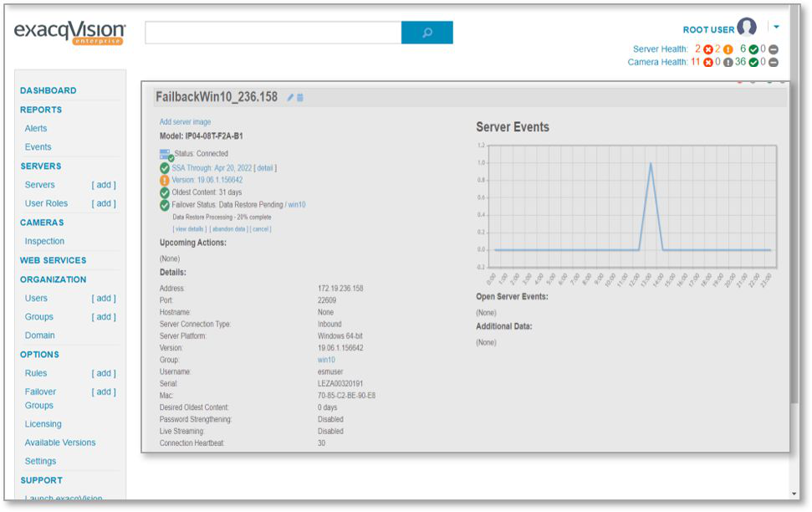This screenshot has width=812, height=512.
Task: Click the orange Server Health warning icon
Action: 728,49
